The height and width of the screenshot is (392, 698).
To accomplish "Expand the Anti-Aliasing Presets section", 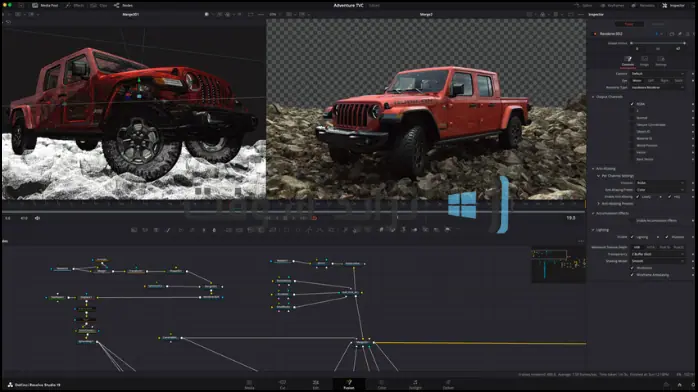I will [x=599, y=204].
